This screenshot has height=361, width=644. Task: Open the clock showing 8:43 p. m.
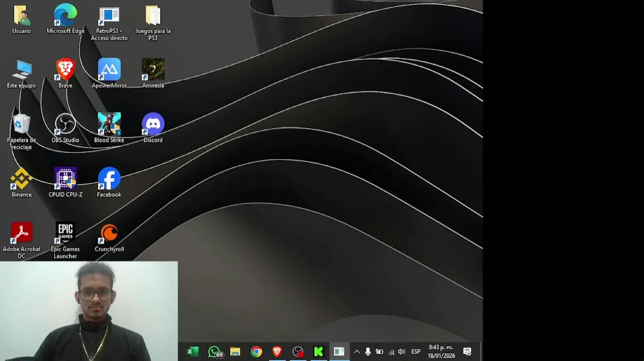[x=441, y=351]
